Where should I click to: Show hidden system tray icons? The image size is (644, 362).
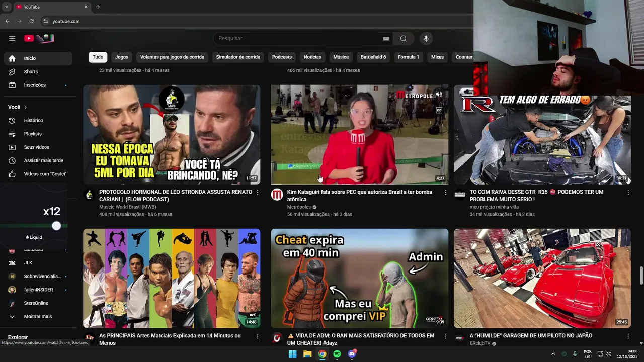[553, 354]
